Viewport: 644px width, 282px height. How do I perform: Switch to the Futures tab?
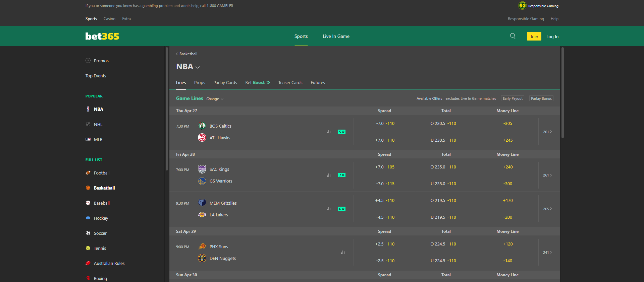coord(318,83)
